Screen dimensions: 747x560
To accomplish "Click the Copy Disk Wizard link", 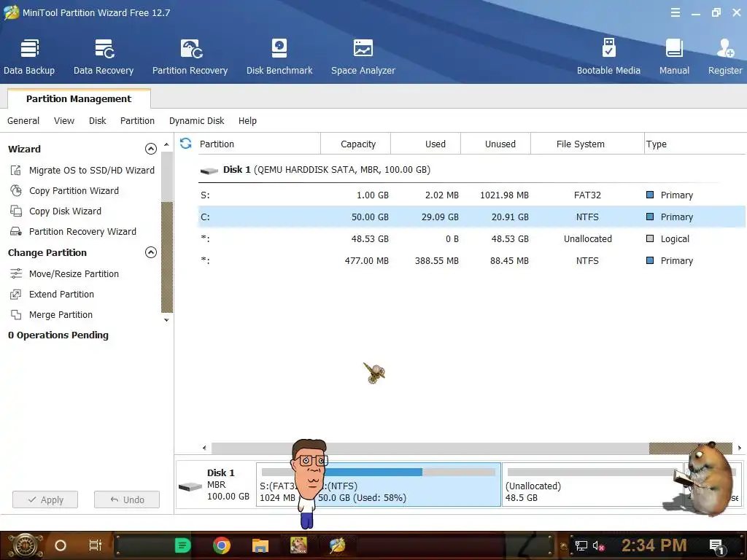I will 65,211.
